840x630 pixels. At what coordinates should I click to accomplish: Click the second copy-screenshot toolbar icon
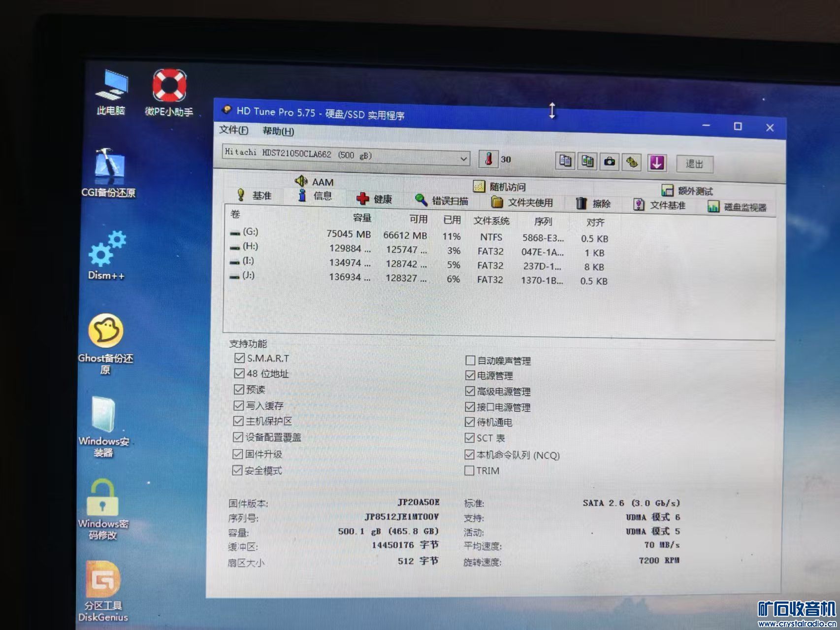587,161
